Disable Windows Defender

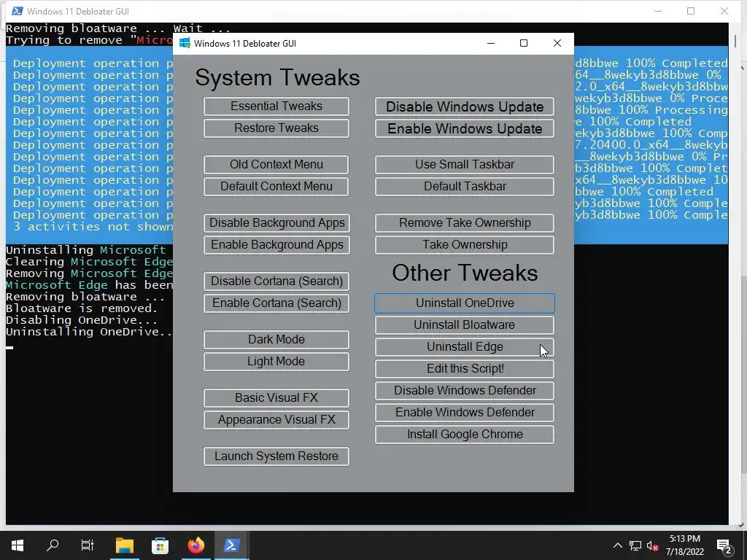(x=465, y=391)
